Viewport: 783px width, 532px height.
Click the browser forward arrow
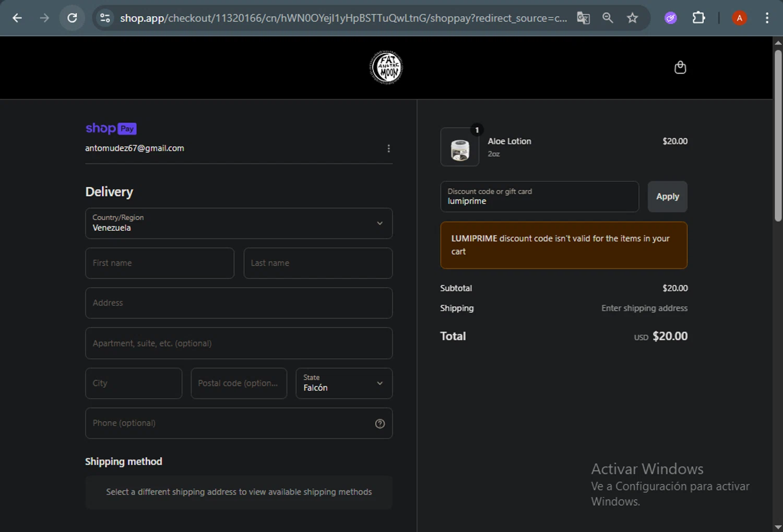(44, 18)
